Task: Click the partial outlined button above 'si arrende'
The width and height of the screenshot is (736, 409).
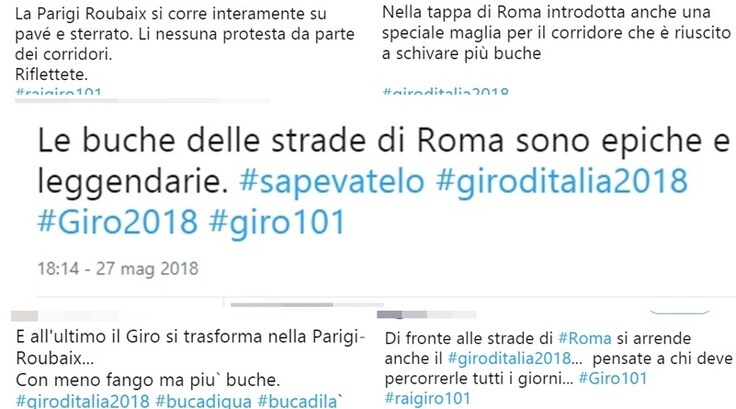Action: pyautogui.click(x=679, y=311)
